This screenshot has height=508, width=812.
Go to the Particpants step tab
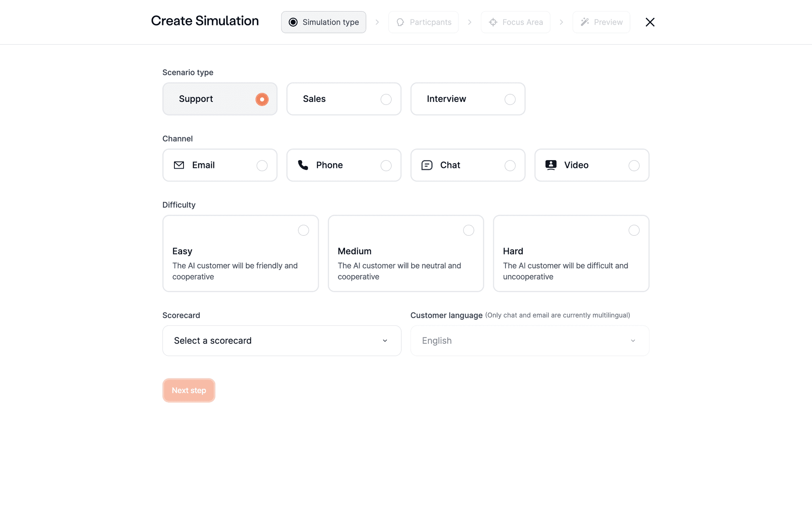[x=423, y=22]
